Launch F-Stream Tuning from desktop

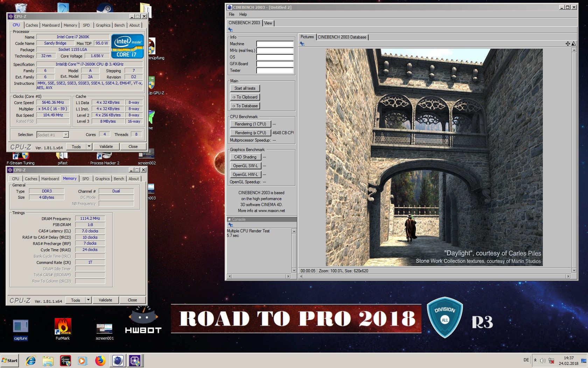(x=20, y=158)
